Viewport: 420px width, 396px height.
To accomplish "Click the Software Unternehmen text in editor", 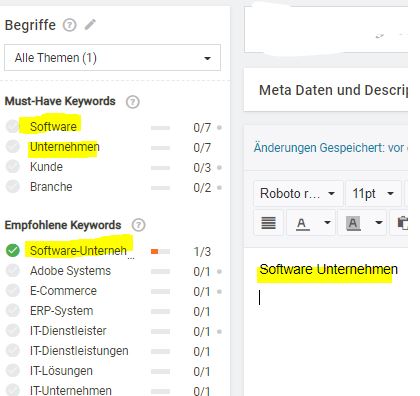I will tap(328, 269).
